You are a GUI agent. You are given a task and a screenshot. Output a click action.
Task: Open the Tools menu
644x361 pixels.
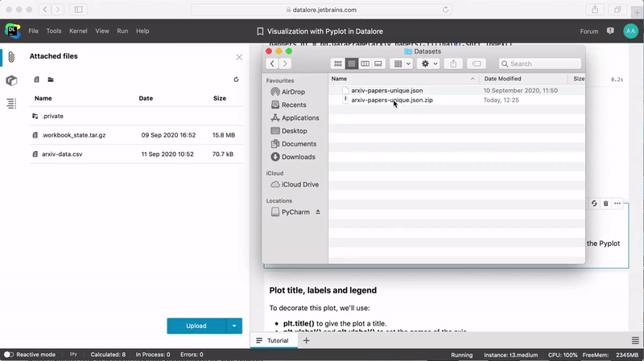pyautogui.click(x=54, y=31)
